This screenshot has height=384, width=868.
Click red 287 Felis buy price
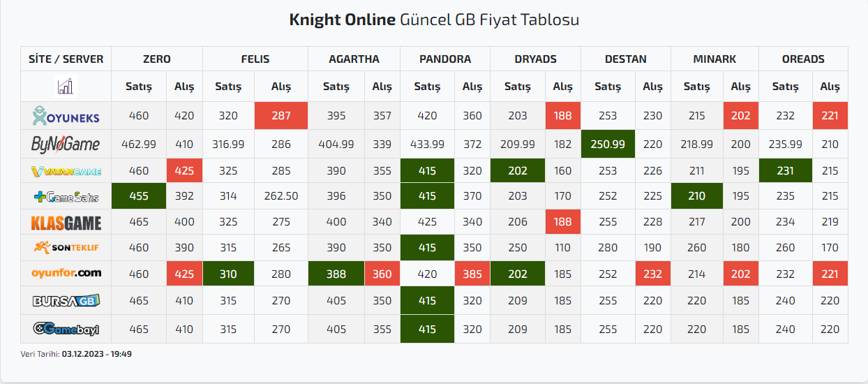pos(281,116)
